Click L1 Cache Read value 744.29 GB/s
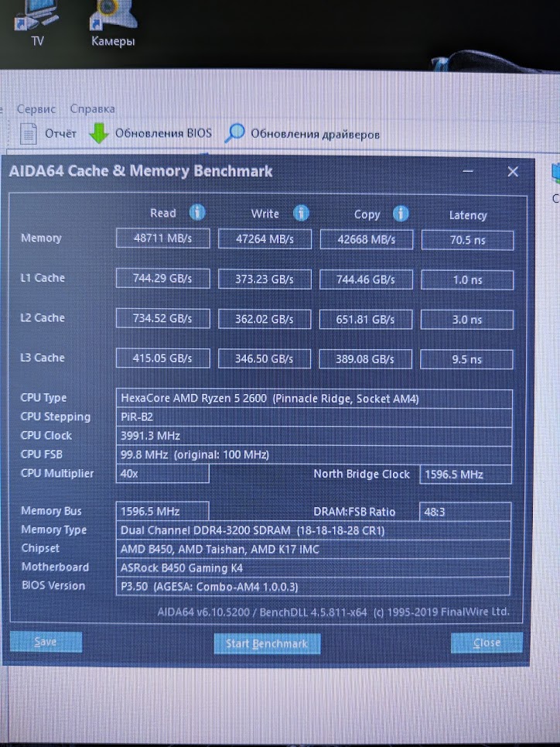Image resolution: width=560 pixels, height=747 pixels. tap(163, 278)
